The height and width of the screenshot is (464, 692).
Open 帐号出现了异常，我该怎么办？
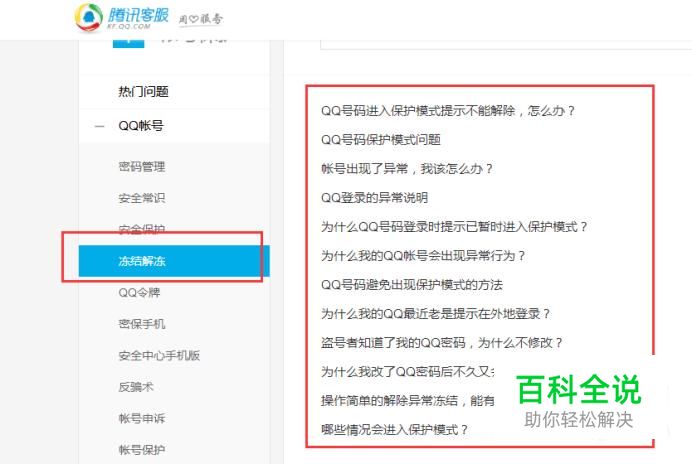[406, 169]
